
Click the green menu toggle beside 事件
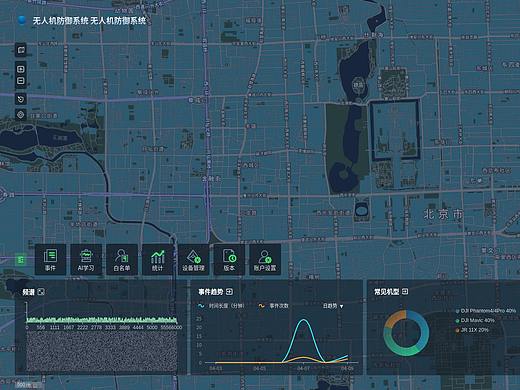click(x=21, y=259)
